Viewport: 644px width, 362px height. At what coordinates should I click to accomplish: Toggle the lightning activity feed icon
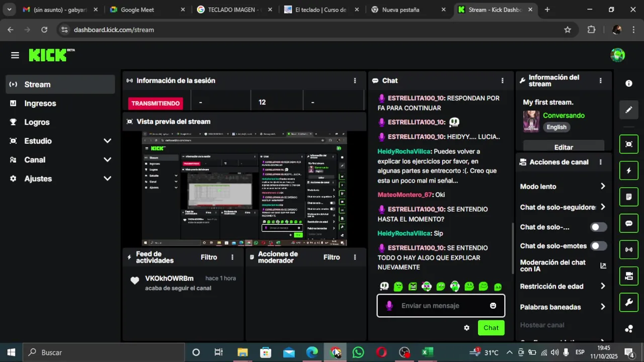[x=629, y=170]
